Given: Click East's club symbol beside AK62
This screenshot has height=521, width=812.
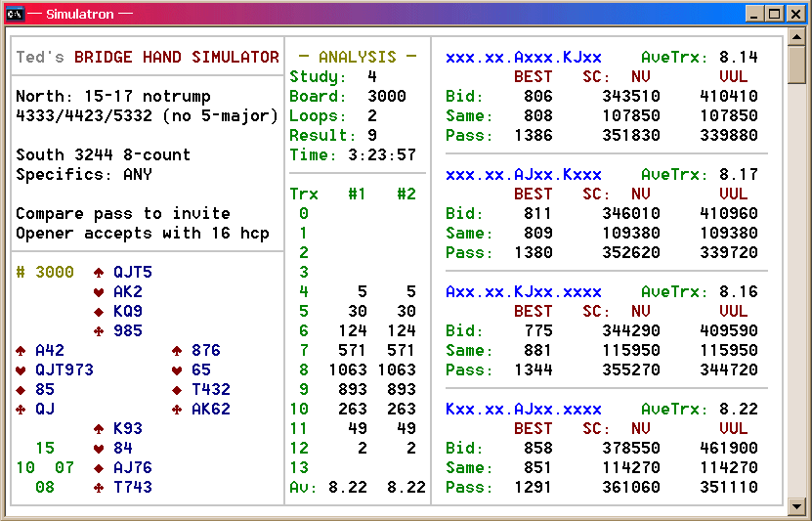Looking at the screenshot, I should coord(177,410).
